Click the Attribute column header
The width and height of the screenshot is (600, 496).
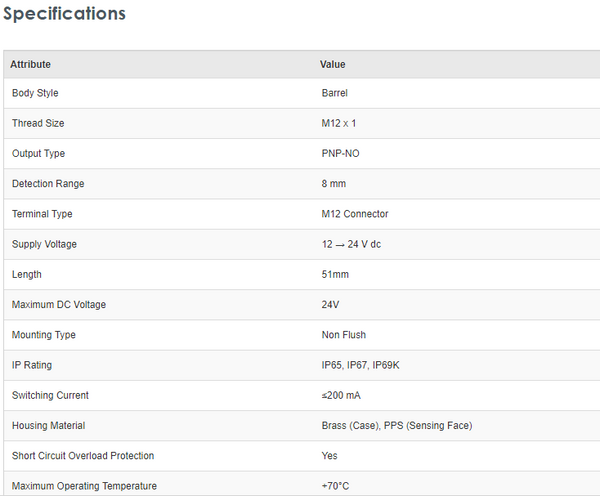click(31, 65)
